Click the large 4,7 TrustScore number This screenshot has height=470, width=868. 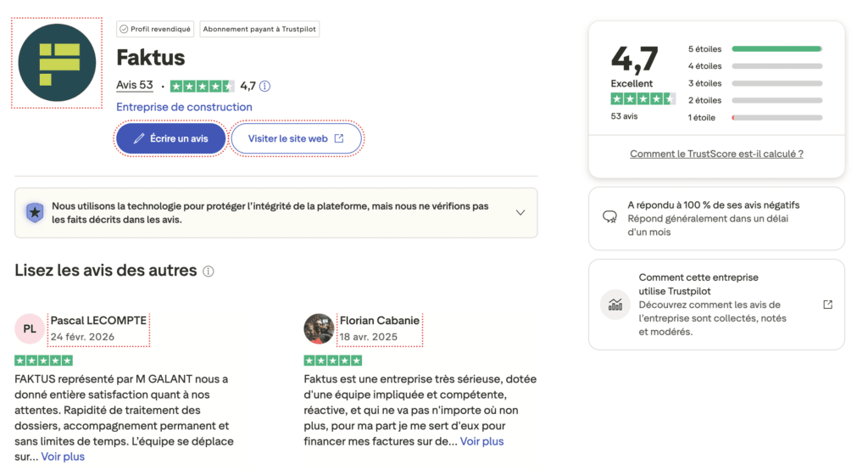(x=634, y=59)
